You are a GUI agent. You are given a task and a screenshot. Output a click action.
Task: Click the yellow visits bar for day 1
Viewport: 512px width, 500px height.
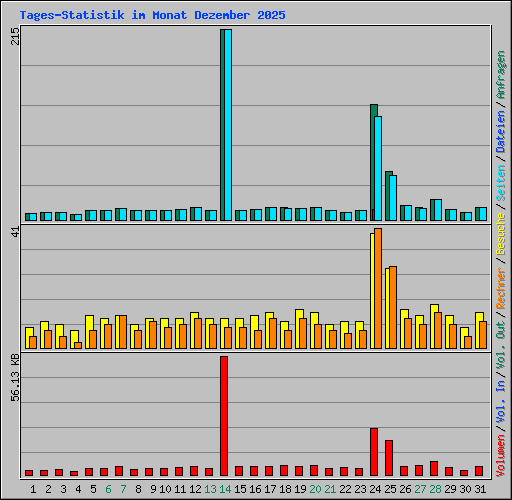(x=27, y=338)
